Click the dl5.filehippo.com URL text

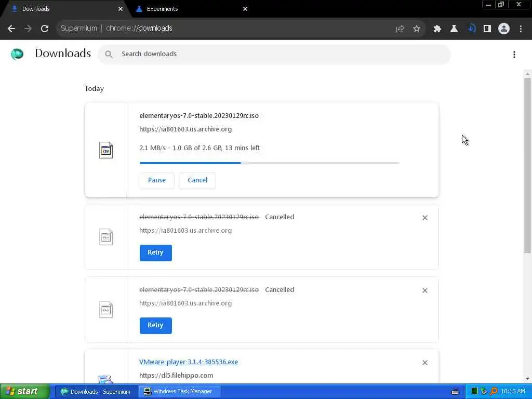[x=176, y=376]
